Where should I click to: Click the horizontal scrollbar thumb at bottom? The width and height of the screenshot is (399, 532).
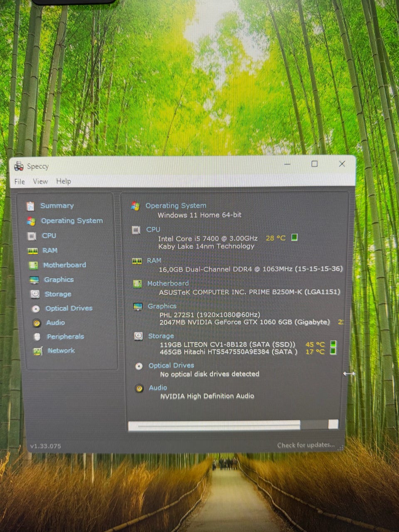point(214,425)
